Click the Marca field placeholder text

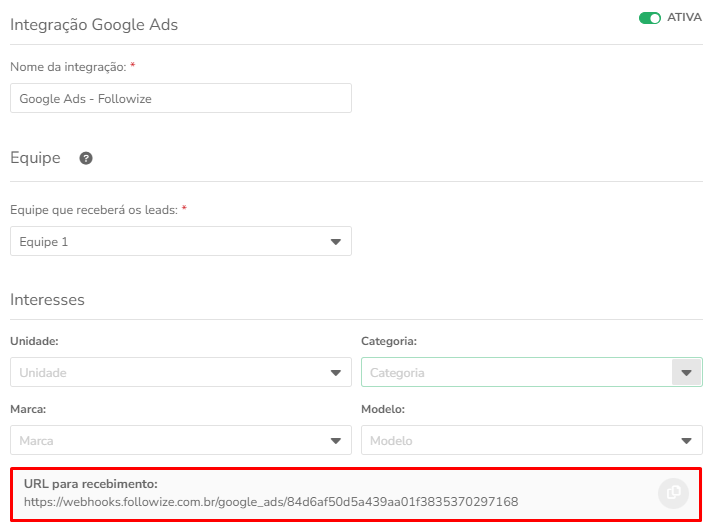pyautogui.click(x=36, y=441)
